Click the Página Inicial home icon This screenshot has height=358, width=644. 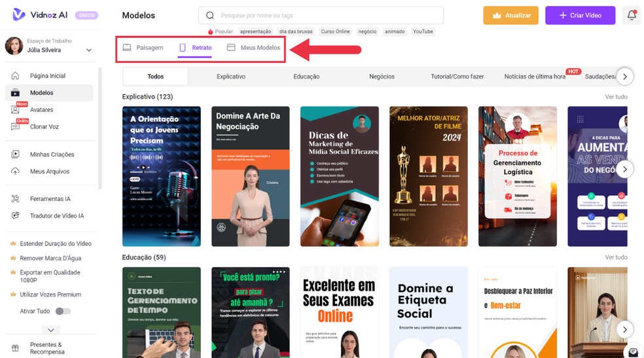coord(15,75)
